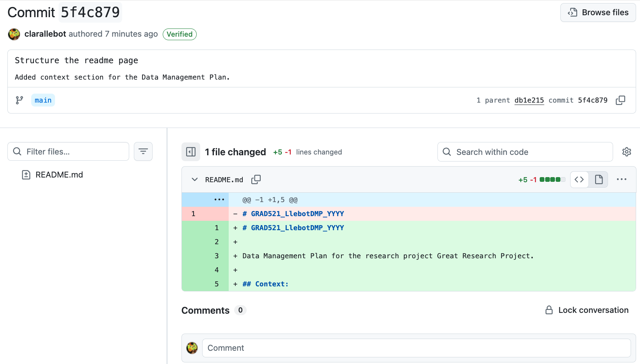Click the README.md file name in diff header
The image size is (640, 364).
tap(224, 180)
